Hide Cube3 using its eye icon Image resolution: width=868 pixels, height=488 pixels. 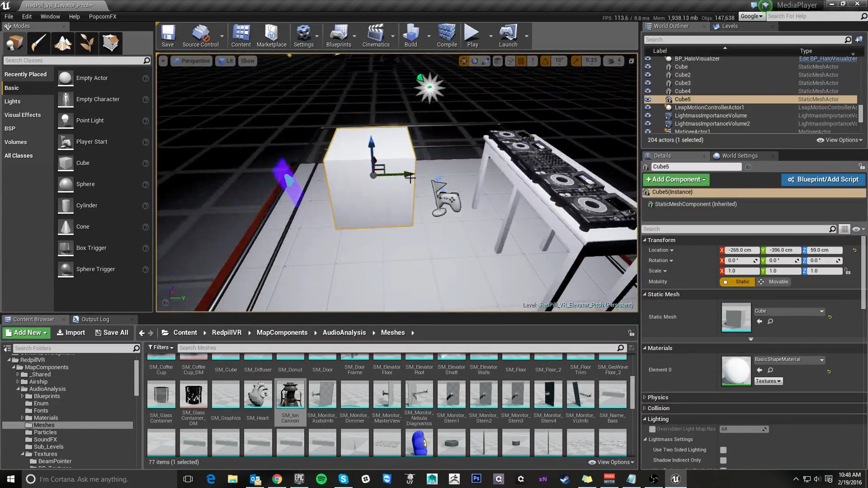648,83
